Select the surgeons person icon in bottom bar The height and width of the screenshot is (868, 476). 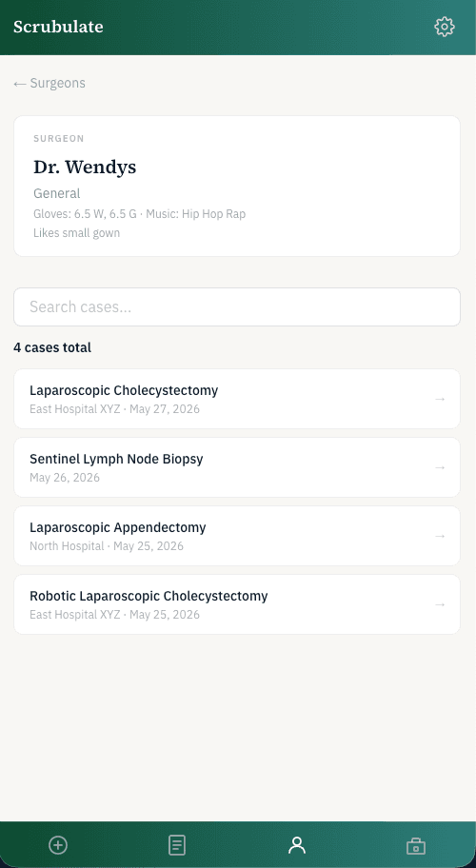[x=297, y=845]
